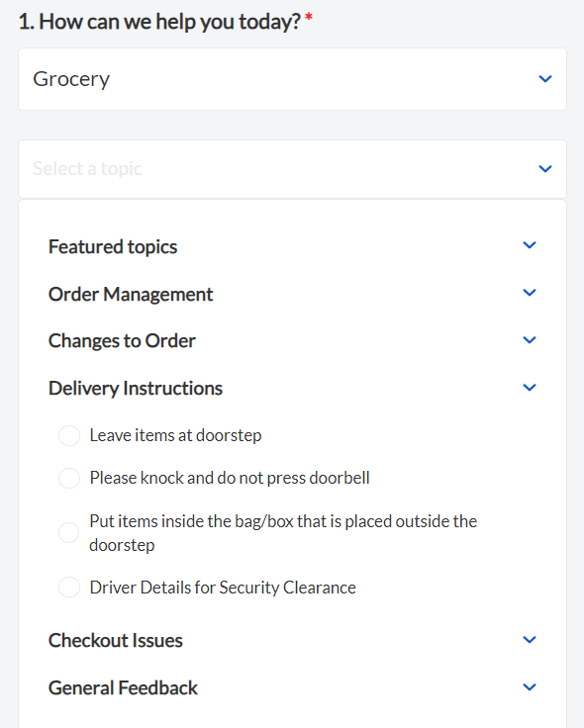Click the Featured topics chevron arrow
This screenshot has width=584, height=728.
click(530, 244)
